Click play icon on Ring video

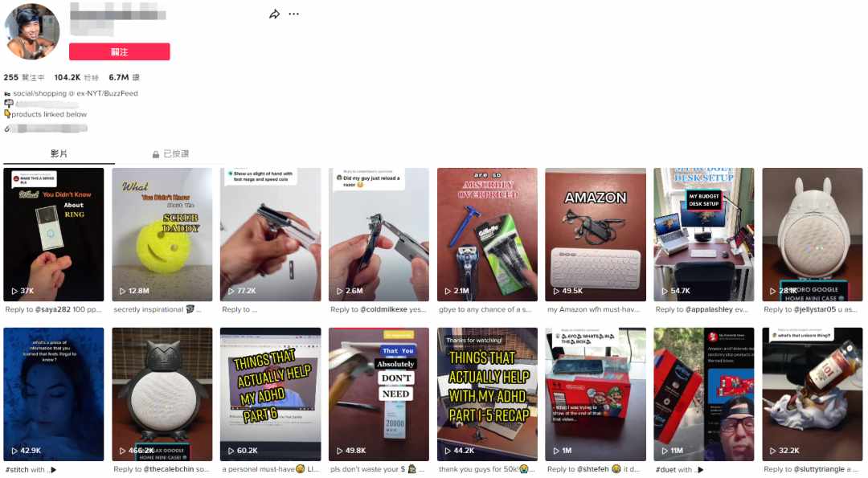tap(14, 291)
